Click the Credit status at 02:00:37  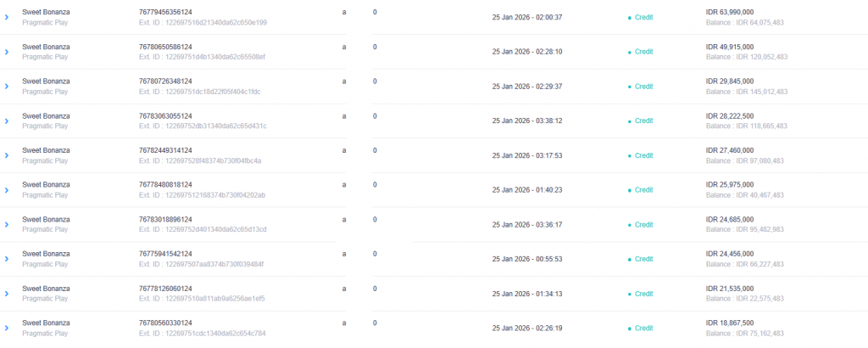click(643, 17)
